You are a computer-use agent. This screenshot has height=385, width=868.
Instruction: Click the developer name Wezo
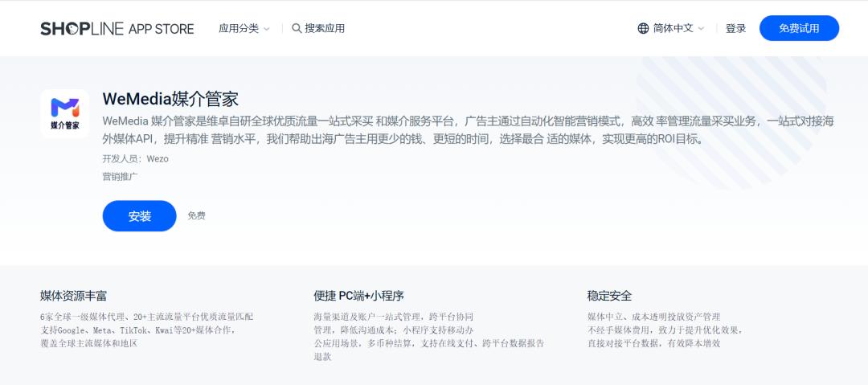click(158, 159)
